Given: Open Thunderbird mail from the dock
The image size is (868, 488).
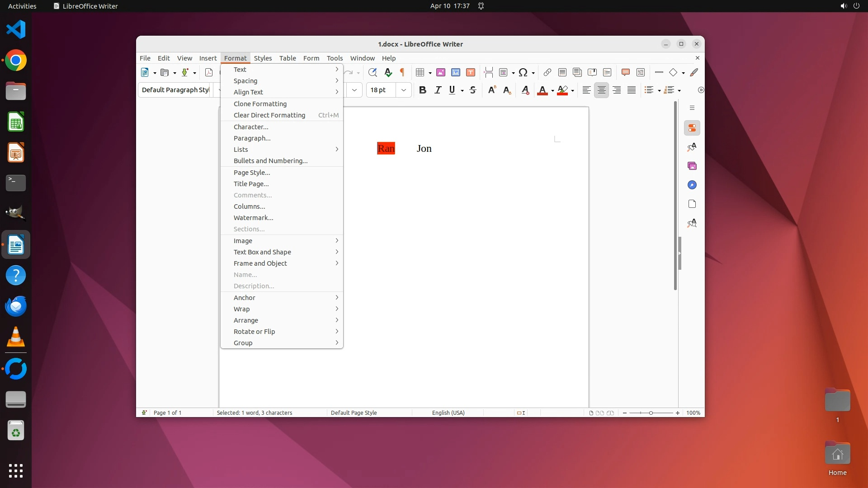Looking at the screenshot, I should pyautogui.click(x=16, y=306).
